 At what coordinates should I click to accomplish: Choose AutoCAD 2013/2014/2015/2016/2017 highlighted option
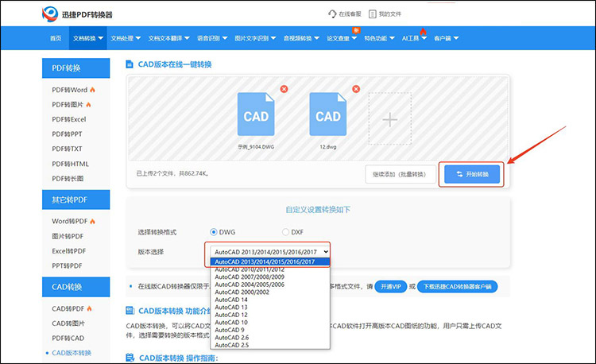point(270,261)
